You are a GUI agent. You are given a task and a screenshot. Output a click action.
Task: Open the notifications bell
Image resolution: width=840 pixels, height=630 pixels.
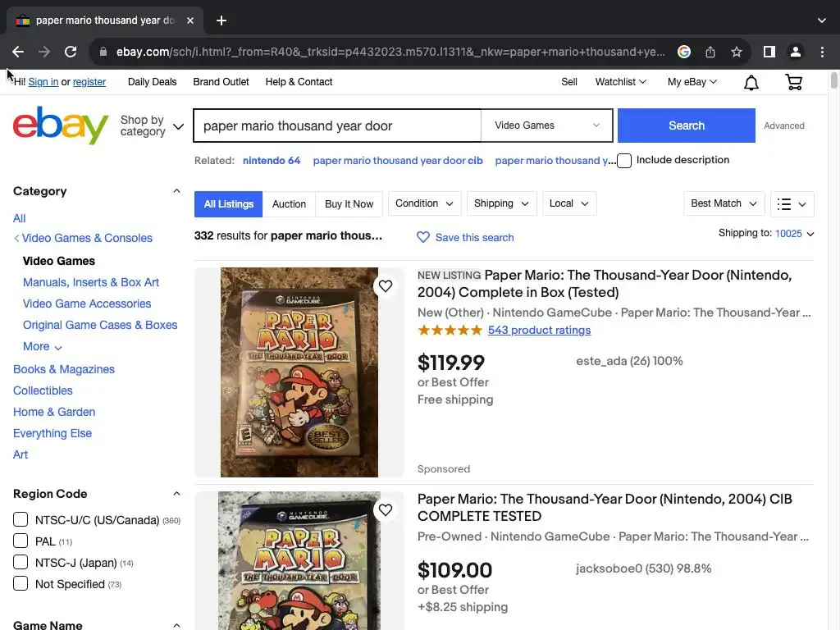751,82
